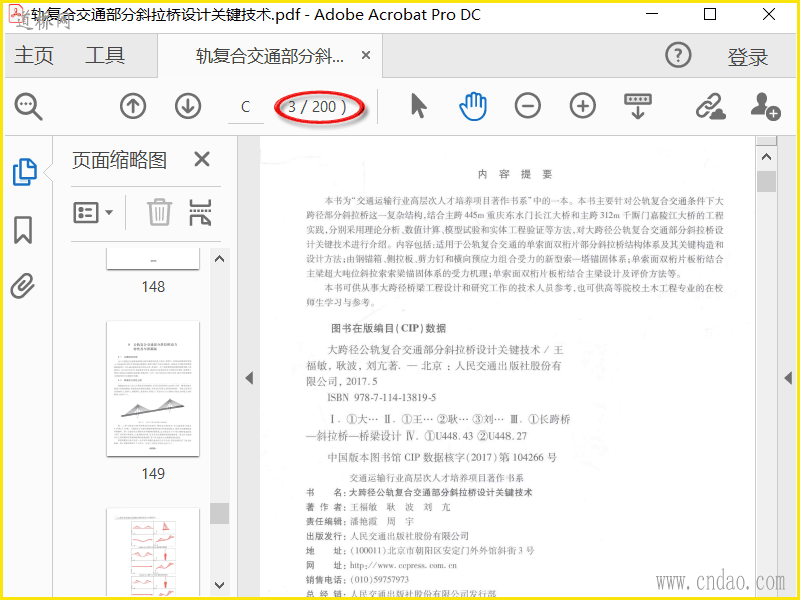Image resolution: width=800 pixels, height=600 pixels.
Task: Click the page label 149 text
Action: 153,473
